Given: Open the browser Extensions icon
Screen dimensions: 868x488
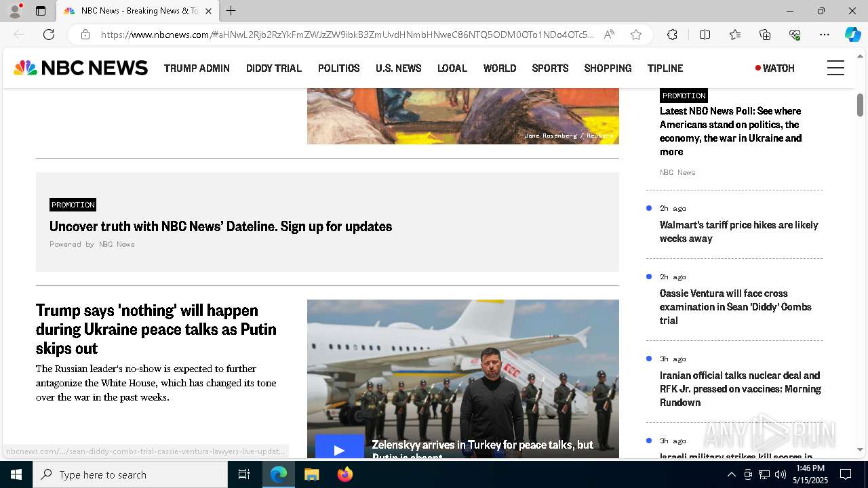Looking at the screenshot, I should [672, 35].
